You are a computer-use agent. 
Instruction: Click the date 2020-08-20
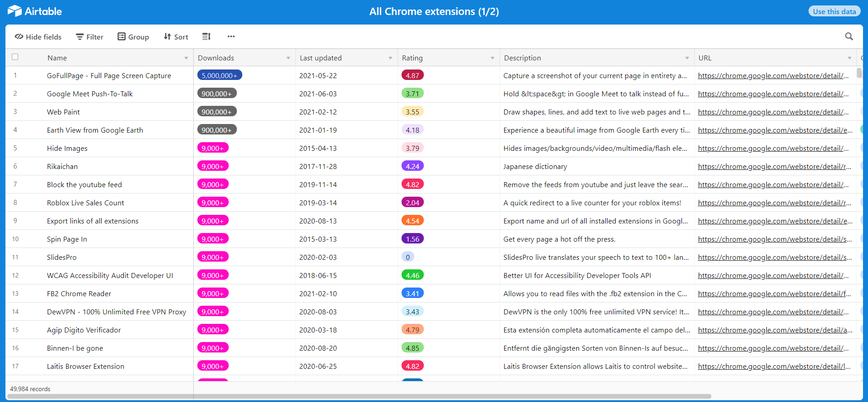[318, 348]
